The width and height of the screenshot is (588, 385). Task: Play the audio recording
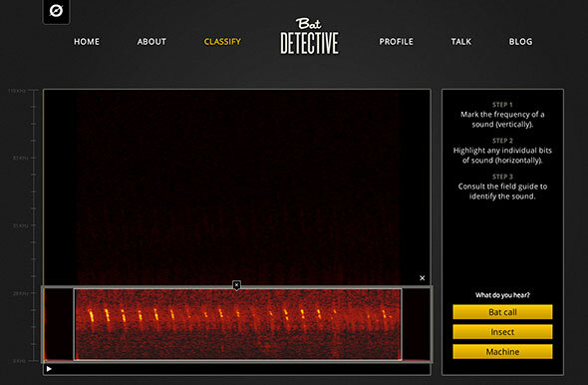49,369
